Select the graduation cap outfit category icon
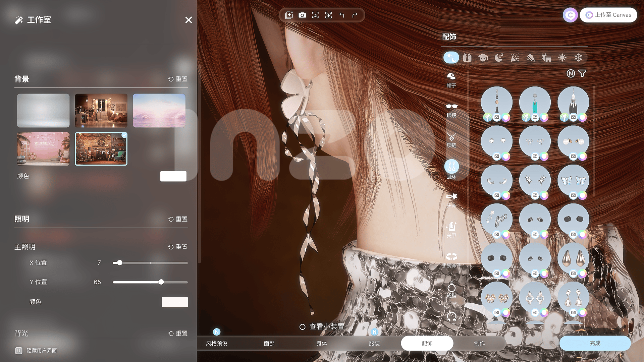 (483, 58)
